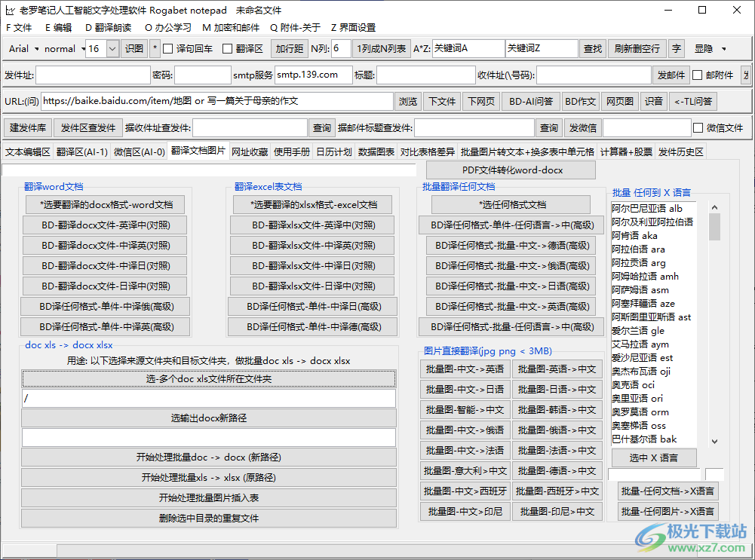
Task: Click the 字 font settings toolbar icon
Action: (677, 48)
